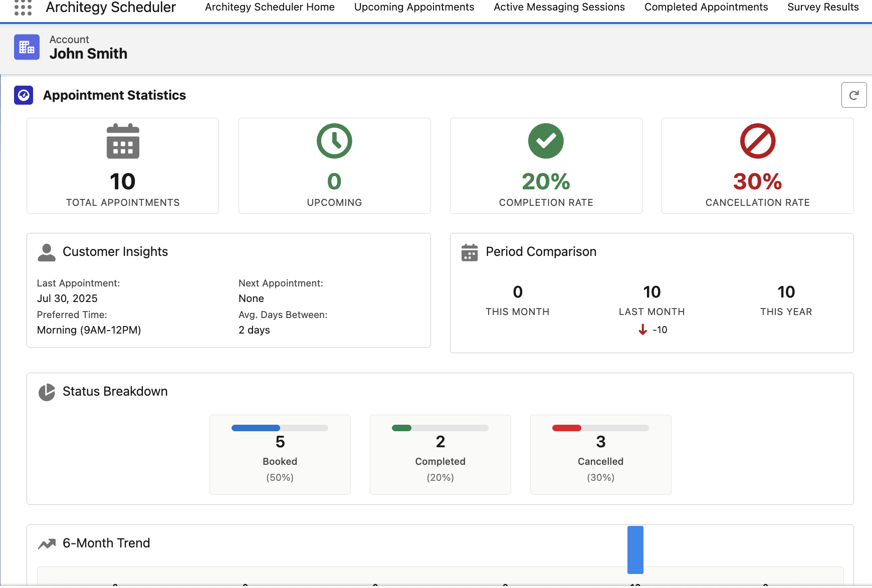Click the 'TOTAL APPOINTMENTS' label
This screenshot has height=588, width=872.
[123, 202]
